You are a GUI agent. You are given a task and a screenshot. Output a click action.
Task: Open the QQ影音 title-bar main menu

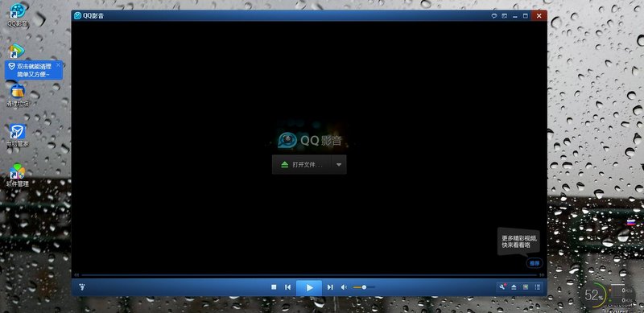(89, 15)
